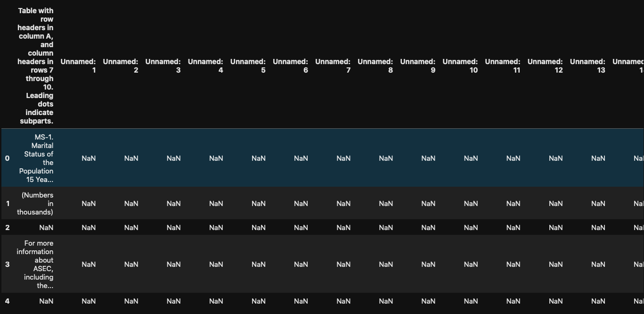Select the 'Unnamed: 4' column header

(x=205, y=66)
